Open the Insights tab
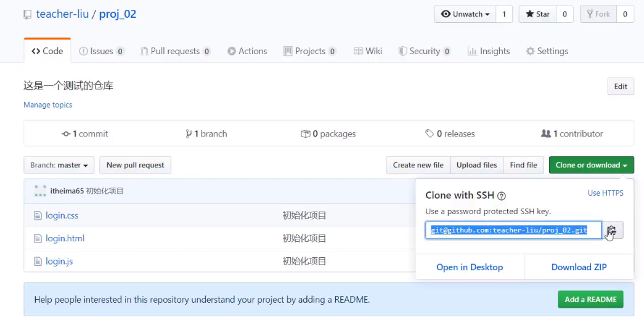The image size is (644, 328). [489, 51]
